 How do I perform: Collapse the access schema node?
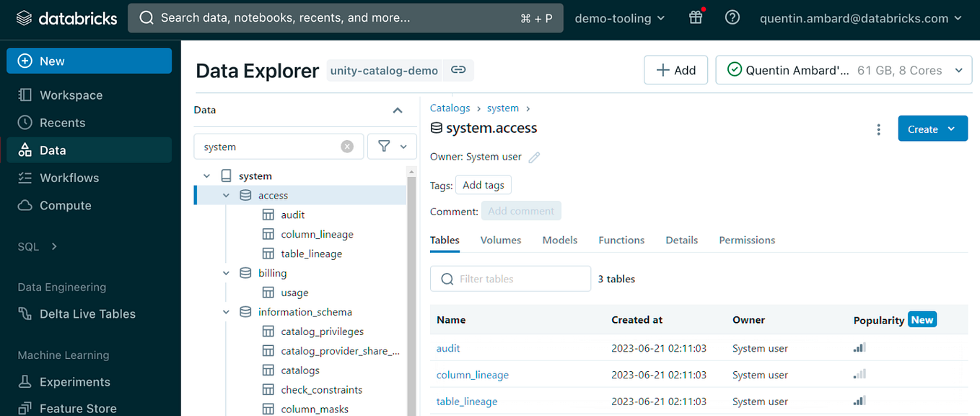pyautogui.click(x=226, y=195)
